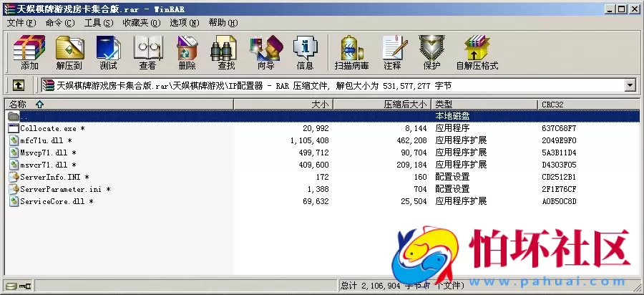Click size value 1,105,408
The image size is (644, 295).
309,140
